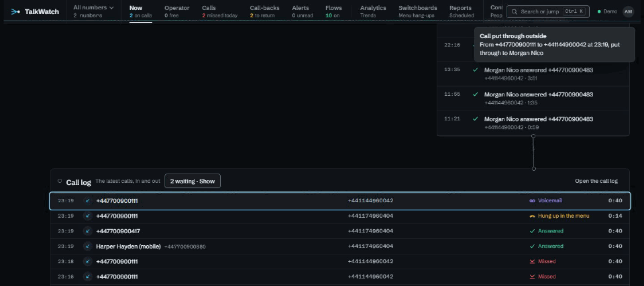Click the small circle icon beside Call log

[x=60, y=181]
